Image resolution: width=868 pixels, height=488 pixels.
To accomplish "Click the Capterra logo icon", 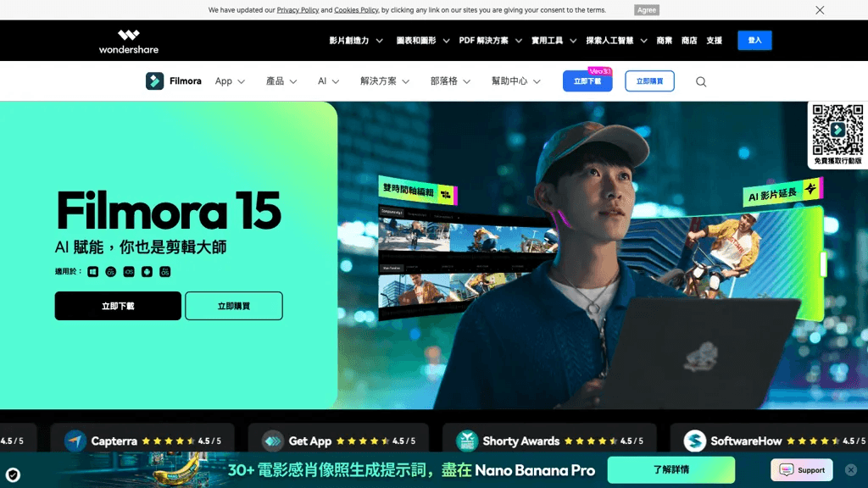I will tap(75, 441).
